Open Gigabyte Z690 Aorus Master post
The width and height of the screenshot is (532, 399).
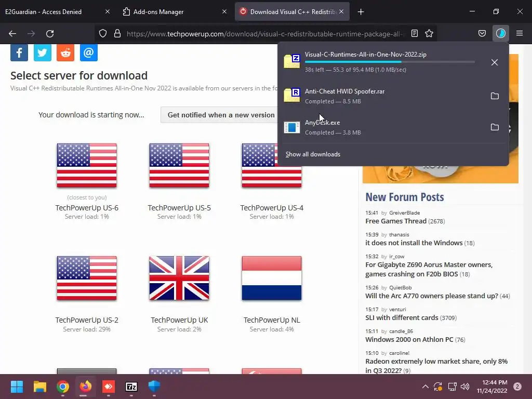tap(429, 270)
